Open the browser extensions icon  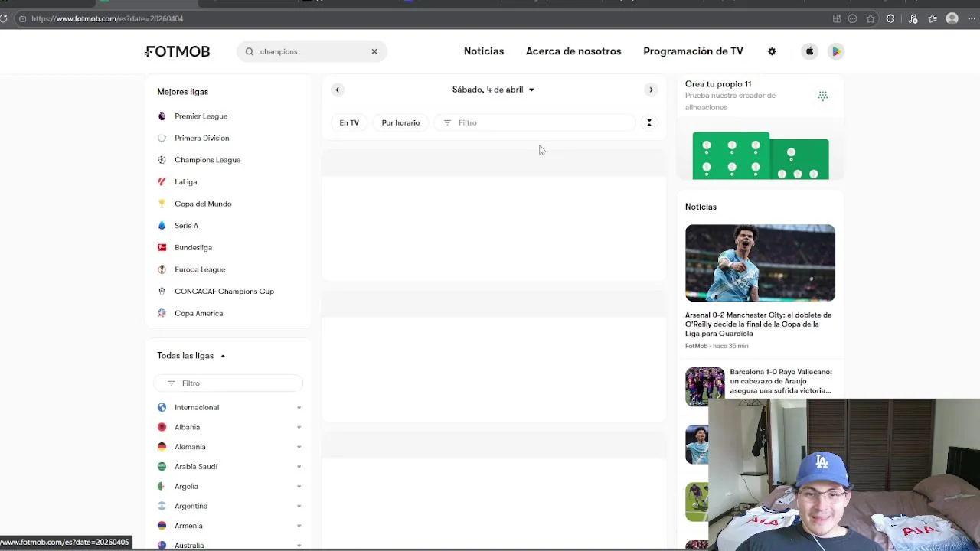(x=890, y=18)
